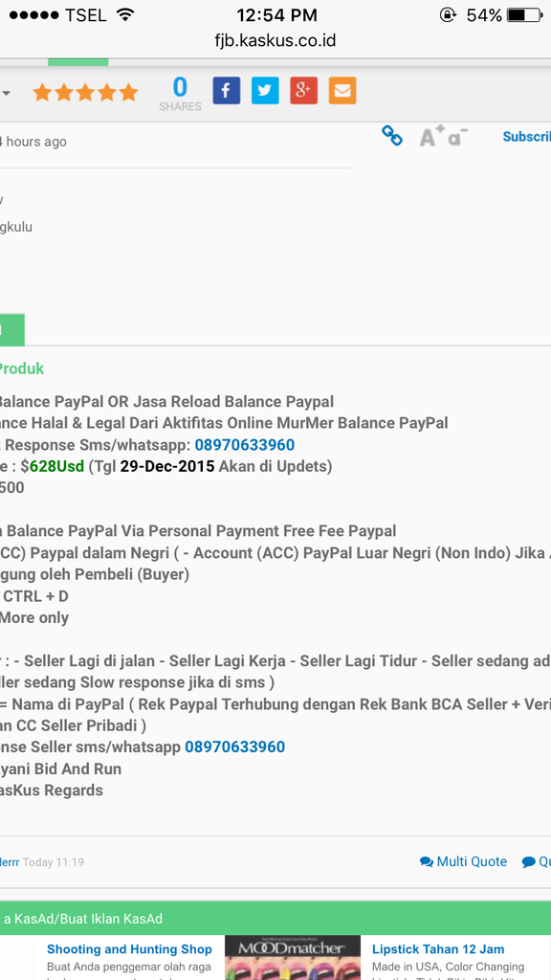Tap Buat Iklan KasAd green banner

(x=275, y=918)
